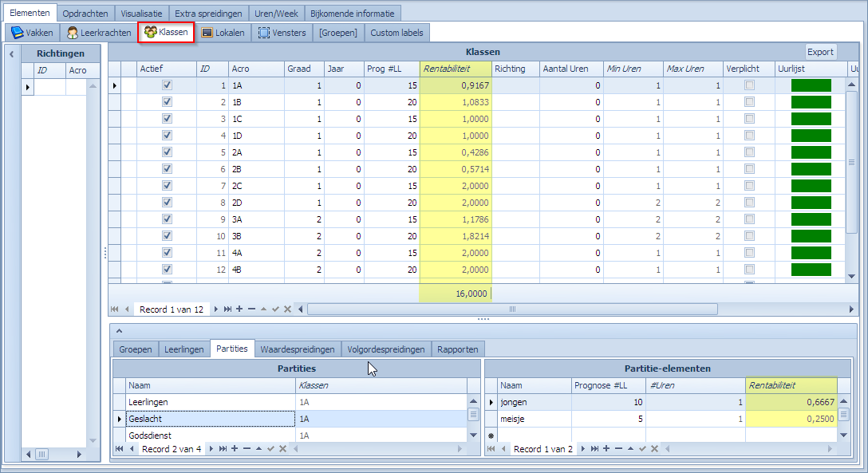The image size is (868, 473).
Task: Disable Actief for class 4B
Action: pos(167,270)
